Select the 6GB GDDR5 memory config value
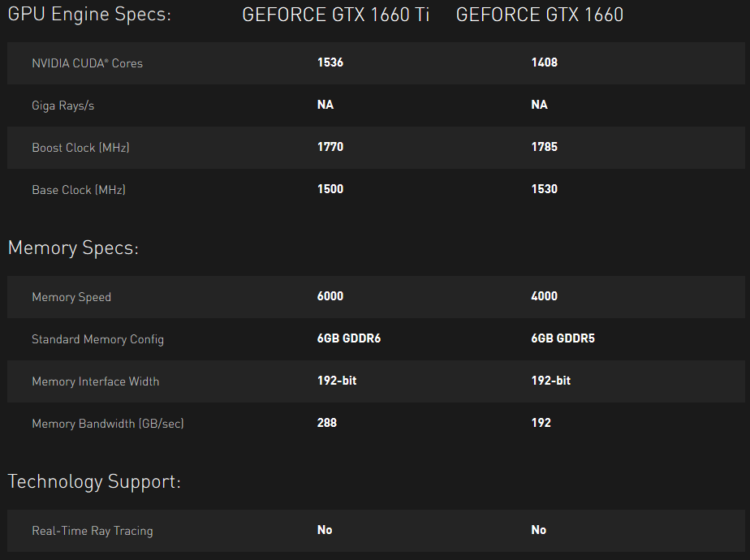This screenshot has width=750, height=560. pos(563,338)
